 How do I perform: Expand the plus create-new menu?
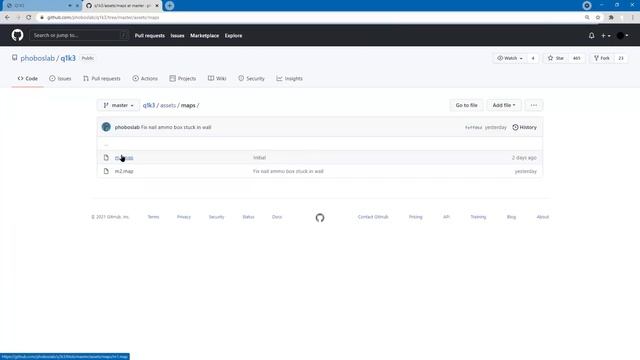click(x=606, y=36)
